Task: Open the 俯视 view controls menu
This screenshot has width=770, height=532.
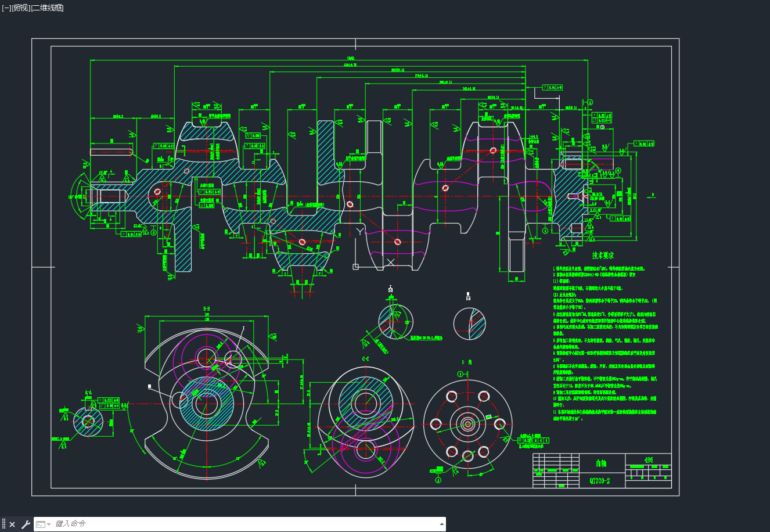Action: pyautogui.click(x=21, y=8)
